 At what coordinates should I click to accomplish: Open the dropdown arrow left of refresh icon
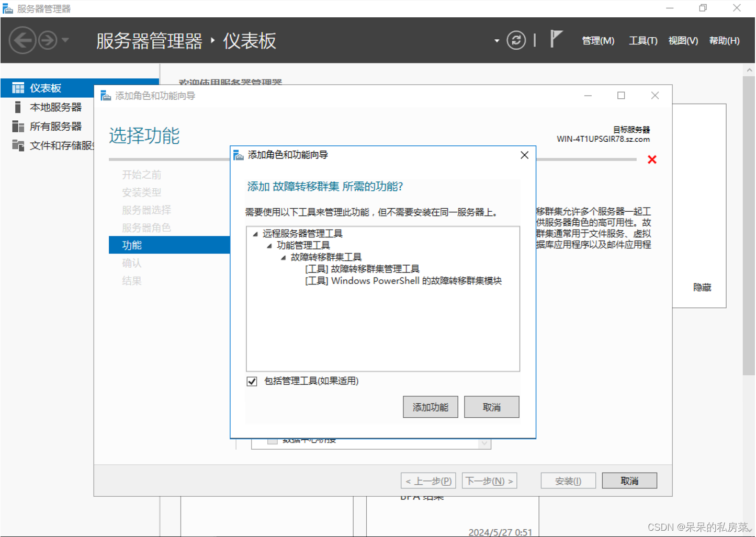(497, 41)
